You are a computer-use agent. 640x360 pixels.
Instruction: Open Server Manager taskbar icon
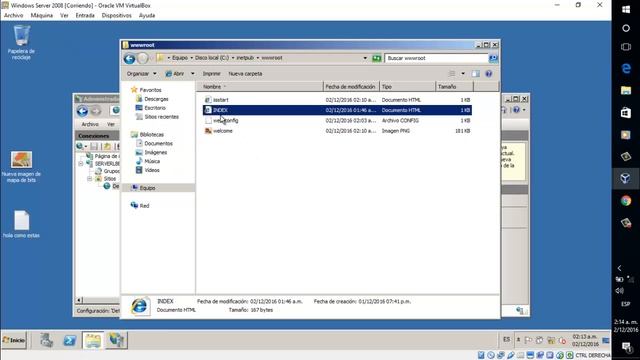click(x=47, y=340)
